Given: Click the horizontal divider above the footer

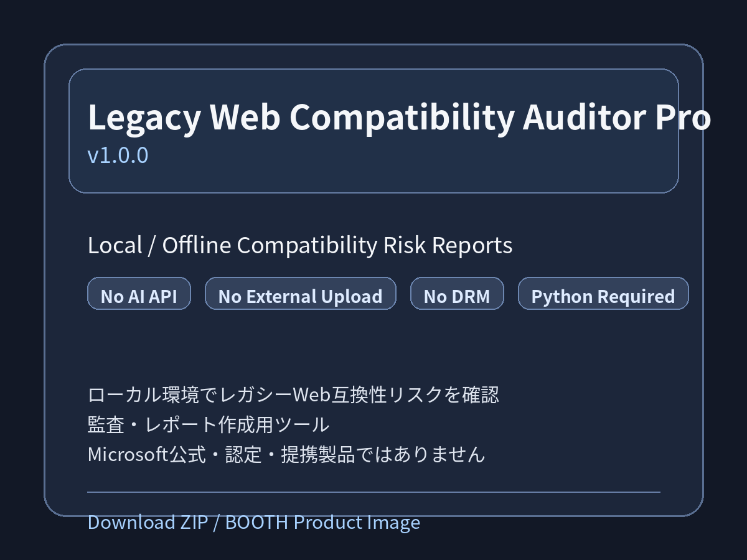Looking at the screenshot, I should (x=374, y=492).
